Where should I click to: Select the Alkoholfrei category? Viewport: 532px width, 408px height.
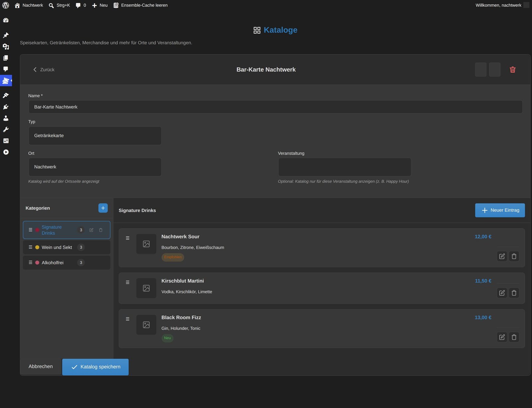66,263
